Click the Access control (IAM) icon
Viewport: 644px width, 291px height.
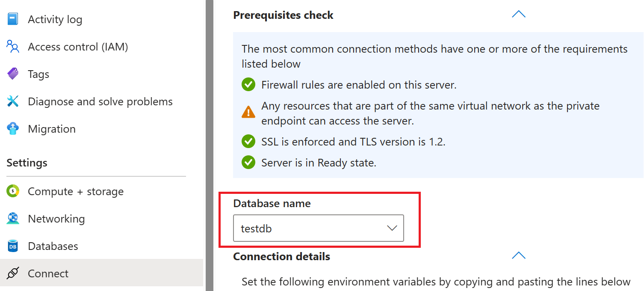(x=13, y=47)
